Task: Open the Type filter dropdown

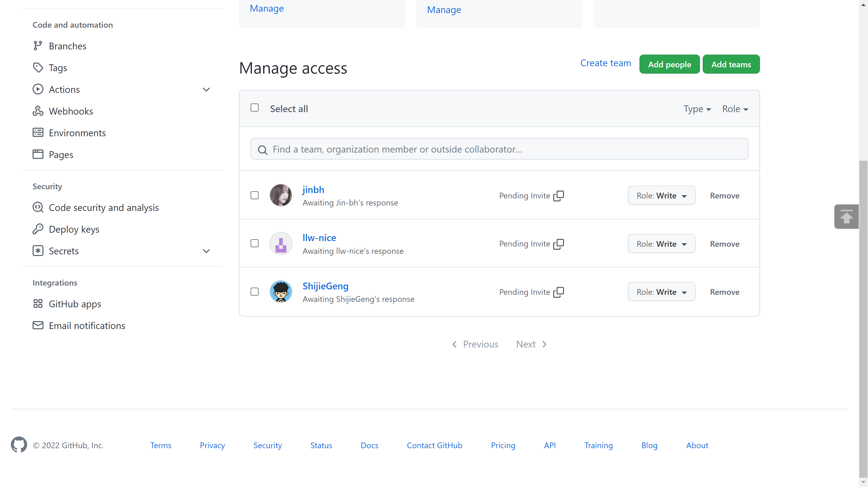Action: 697,109
